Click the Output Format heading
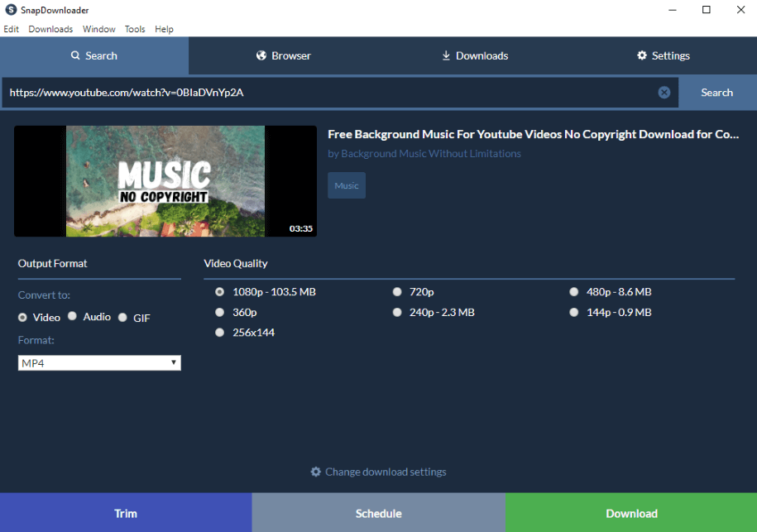Image resolution: width=757 pixels, height=532 pixels. [x=53, y=264]
